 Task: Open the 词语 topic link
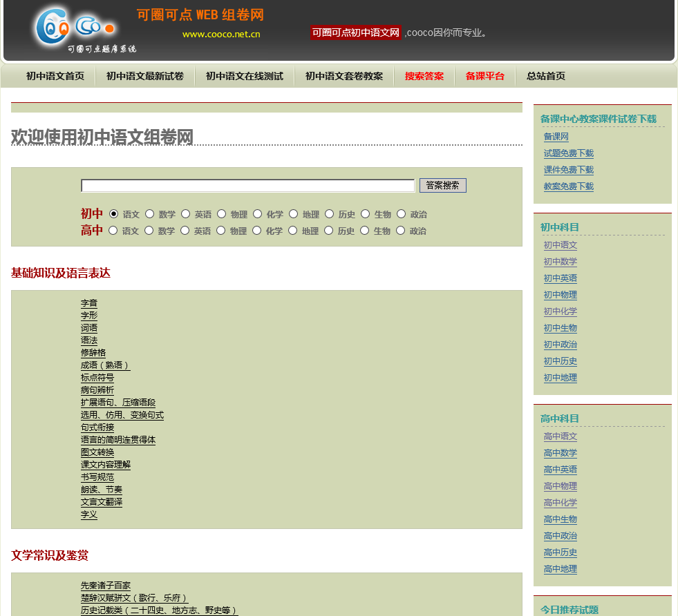pyautogui.click(x=89, y=328)
